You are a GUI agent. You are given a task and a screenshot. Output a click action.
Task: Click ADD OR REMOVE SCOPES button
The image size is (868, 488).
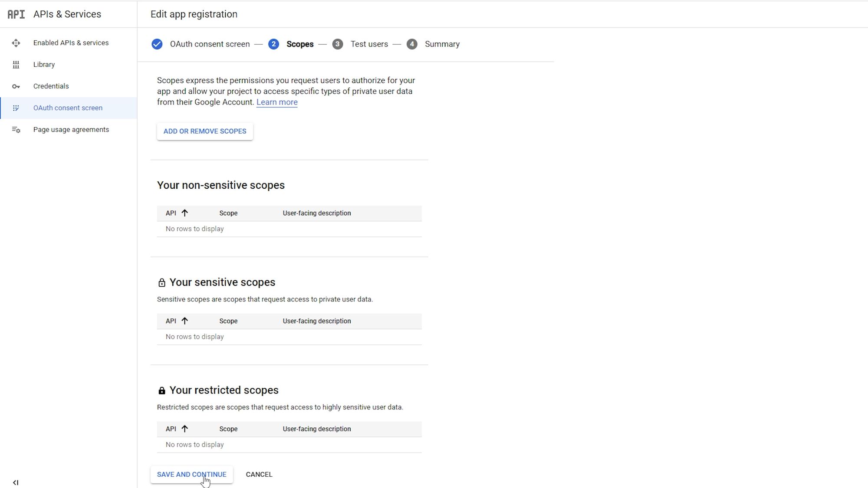[205, 131]
